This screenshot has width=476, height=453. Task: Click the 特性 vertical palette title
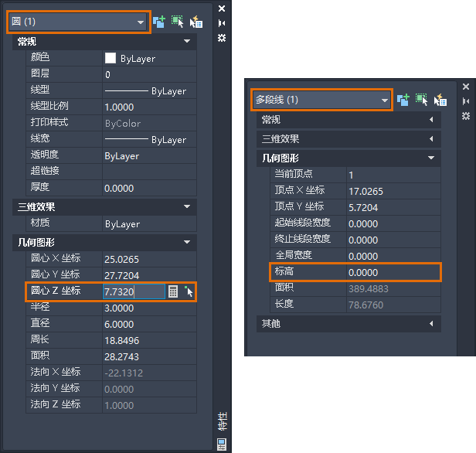coord(223,421)
